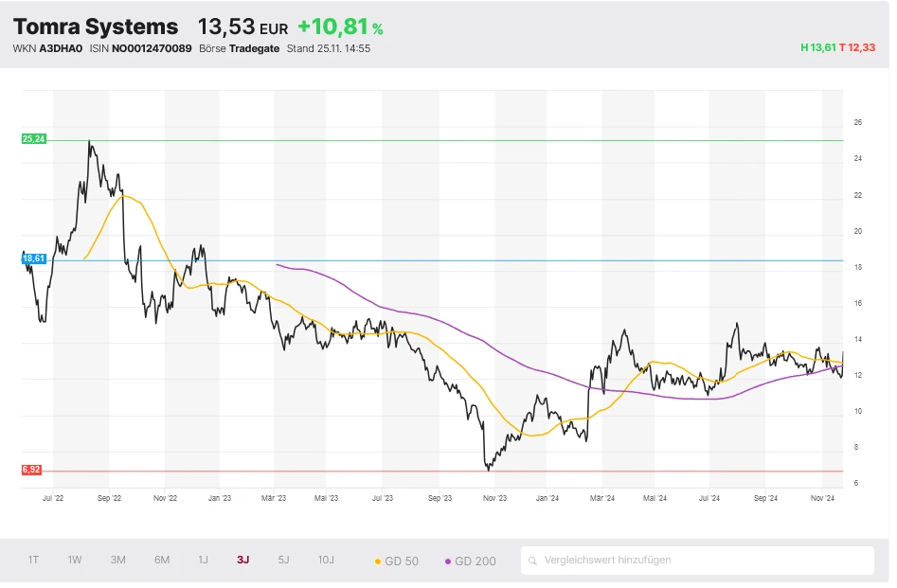This screenshot has height=588, width=897.
Task: Click the +10,81 % change value
Action: 340,27
